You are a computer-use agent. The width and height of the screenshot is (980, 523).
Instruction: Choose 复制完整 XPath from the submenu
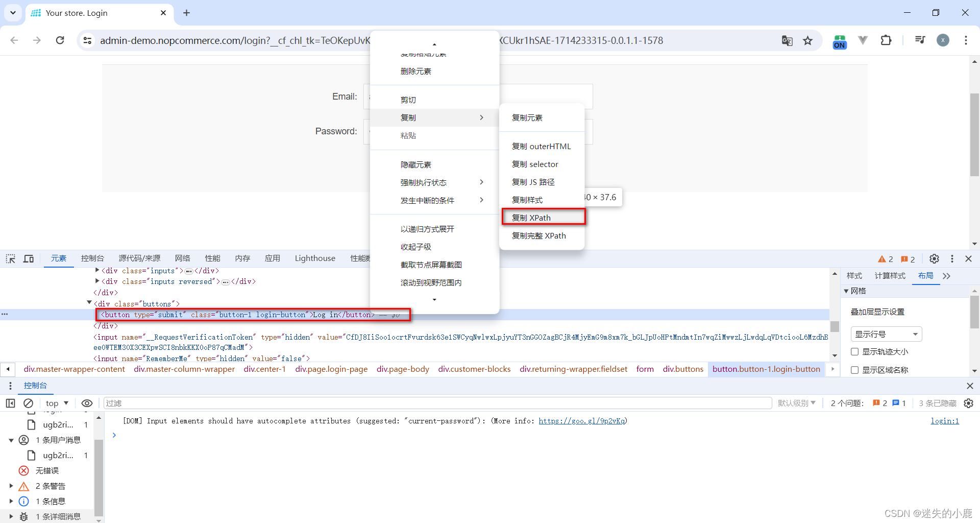(x=542, y=235)
